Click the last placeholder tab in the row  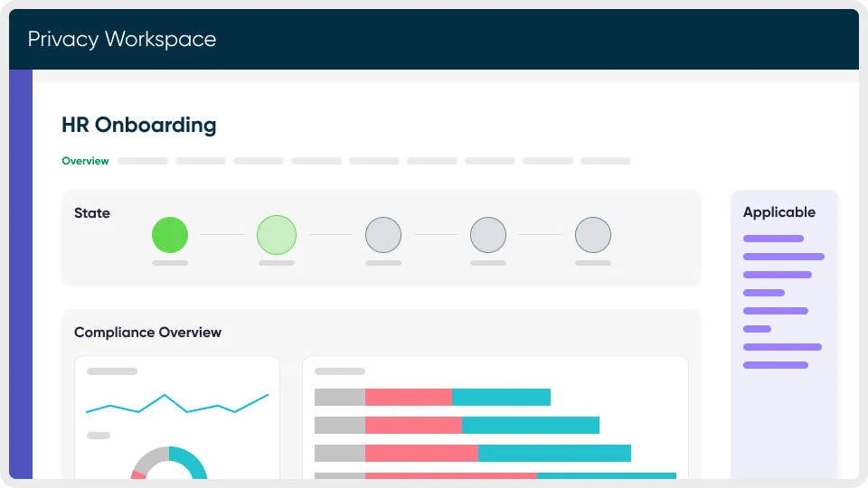click(x=606, y=161)
